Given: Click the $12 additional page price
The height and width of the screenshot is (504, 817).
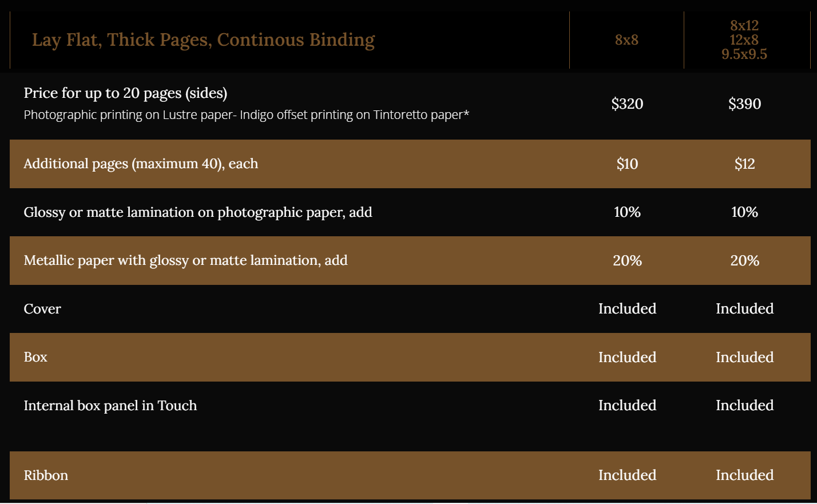Looking at the screenshot, I should (x=744, y=164).
